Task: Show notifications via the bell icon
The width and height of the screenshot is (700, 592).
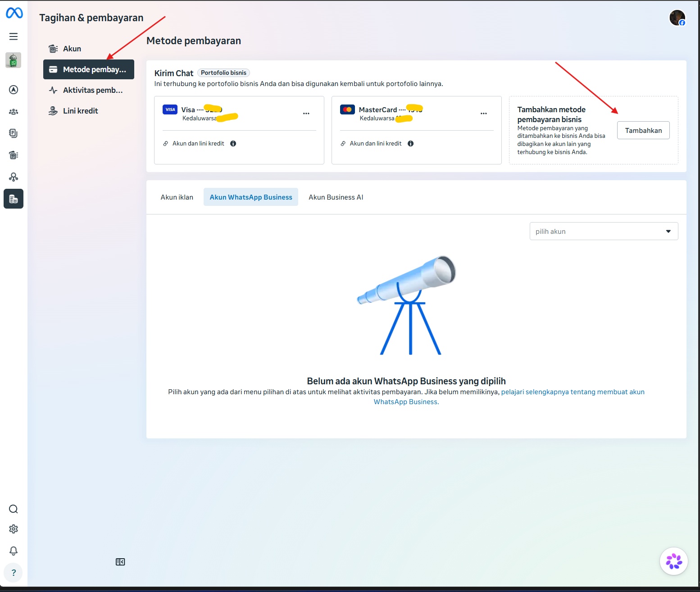Action: [x=14, y=551]
